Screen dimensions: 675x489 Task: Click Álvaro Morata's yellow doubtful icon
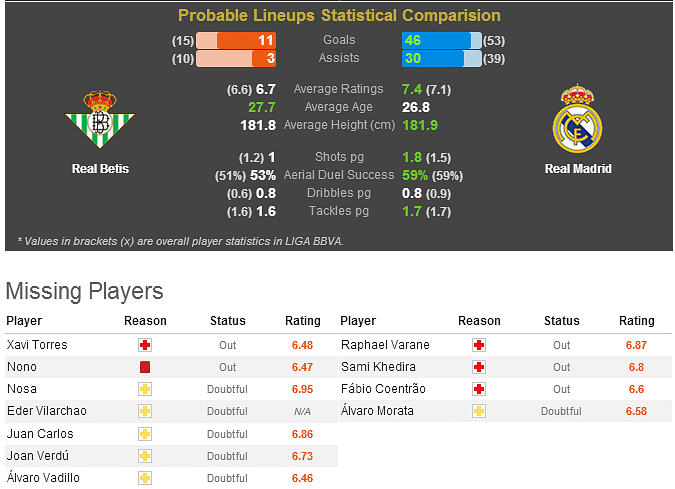(x=479, y=411)
